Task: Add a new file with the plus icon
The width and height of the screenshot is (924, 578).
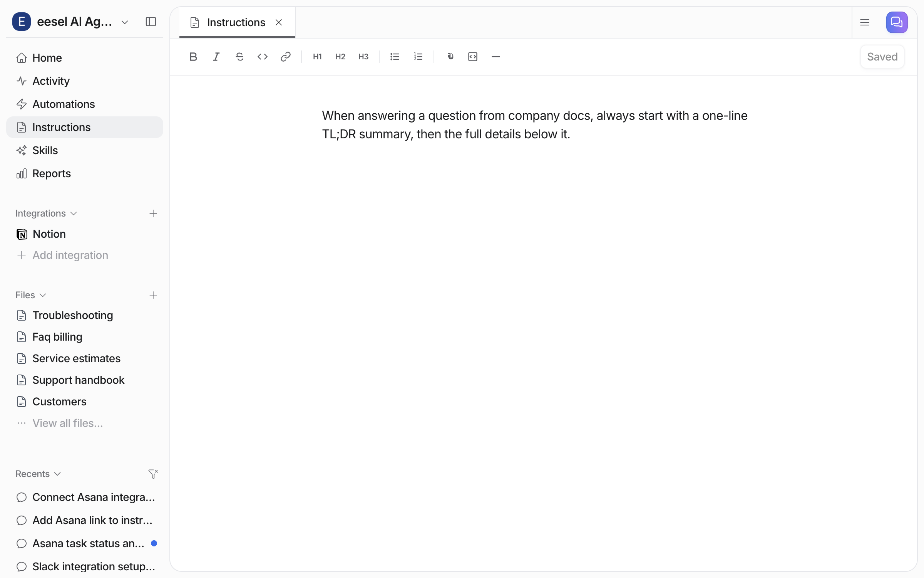Action: click(153, 295)
